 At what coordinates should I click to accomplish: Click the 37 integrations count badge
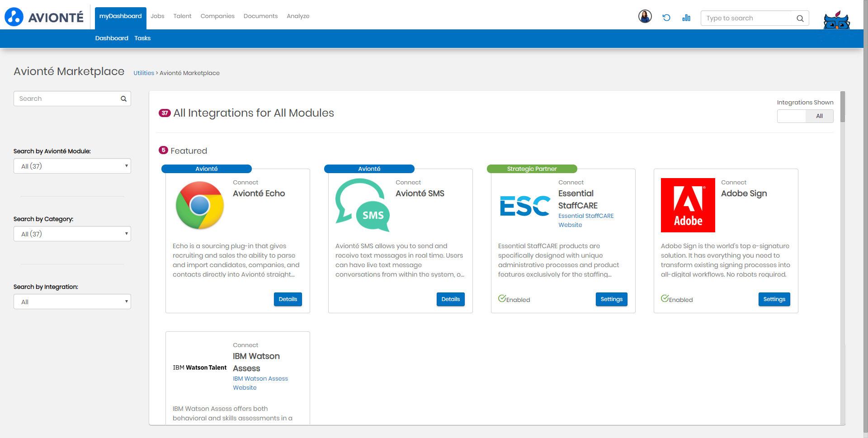point(165,113)
